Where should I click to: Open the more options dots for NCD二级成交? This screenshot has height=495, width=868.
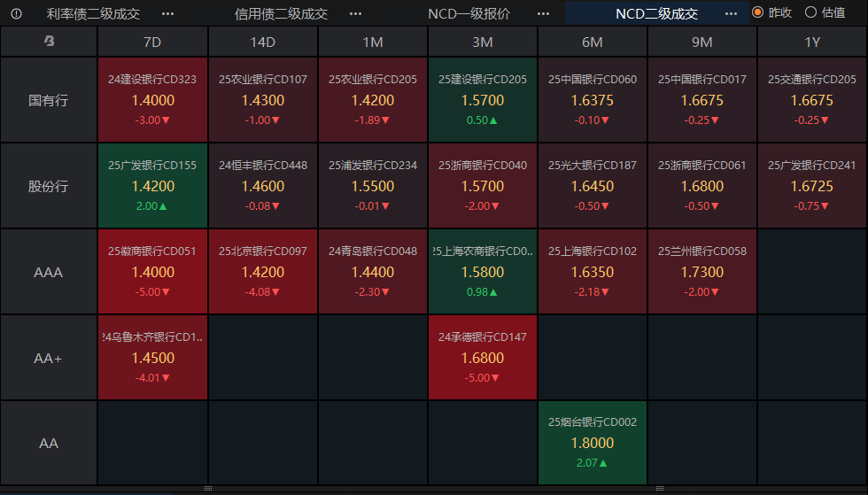(732, 14)
